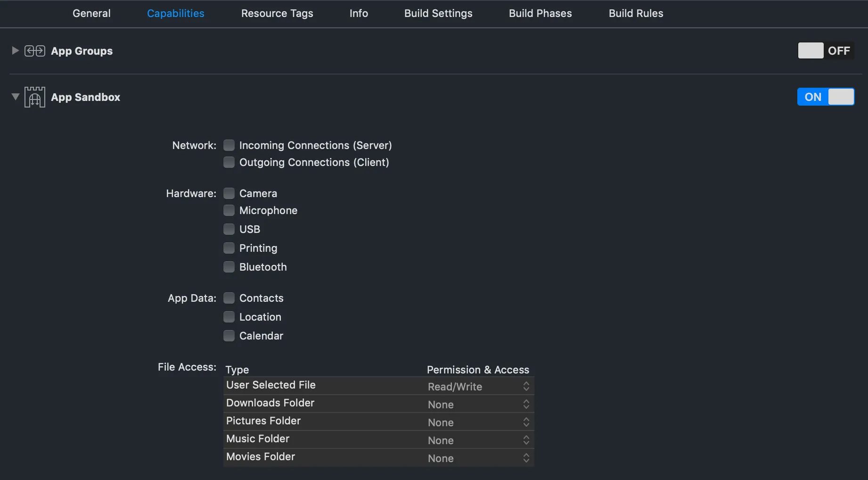Click the App Sandbox castle icon
The height and width of the screenshot is (480, 868).
tap(35, 97)
